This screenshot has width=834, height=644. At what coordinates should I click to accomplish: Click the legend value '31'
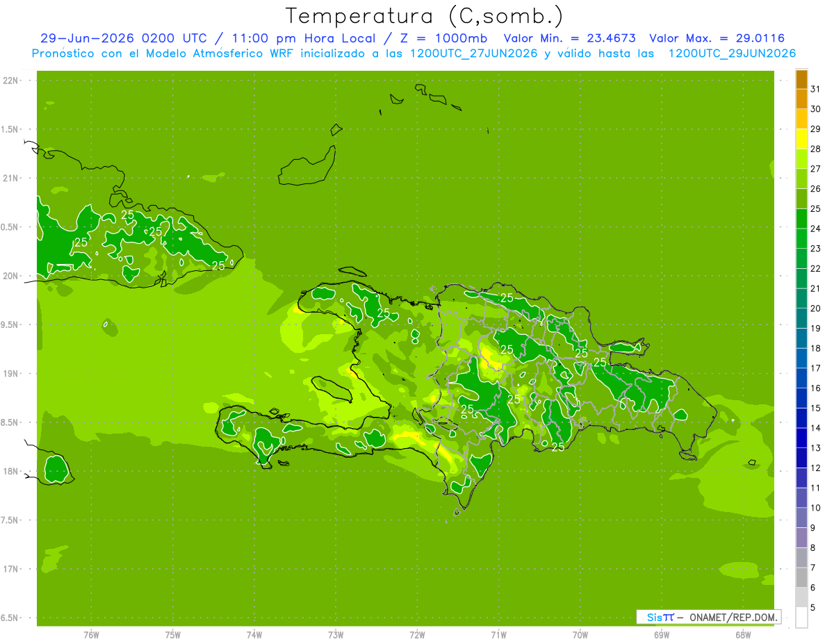pos(815,89)
